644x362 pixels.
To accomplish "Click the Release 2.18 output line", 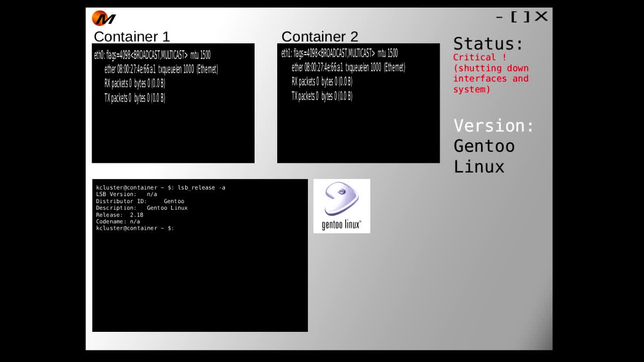I will [120, 215].
